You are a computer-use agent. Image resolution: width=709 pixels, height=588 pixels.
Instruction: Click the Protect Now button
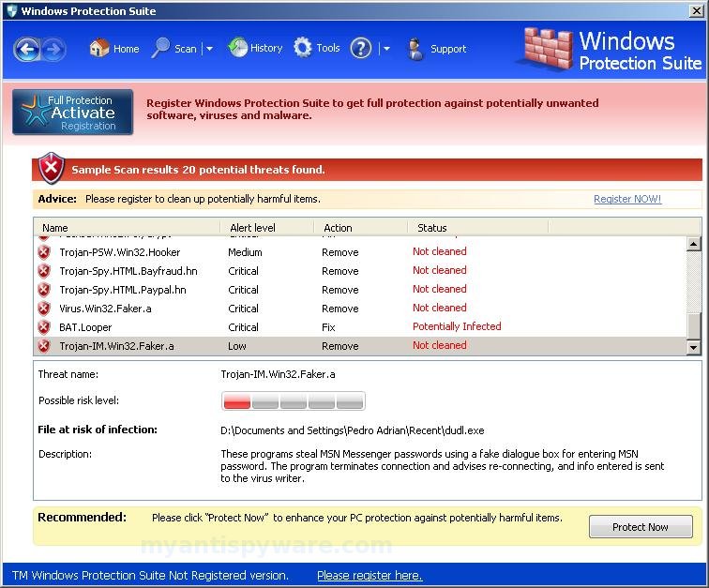click(641, 526)
